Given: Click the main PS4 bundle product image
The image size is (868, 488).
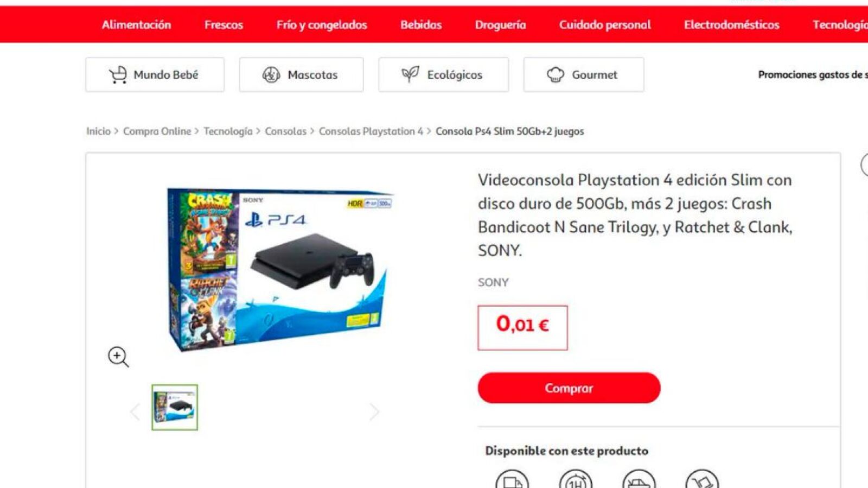Looking at the screenshot, I should [x=279, y=269].
